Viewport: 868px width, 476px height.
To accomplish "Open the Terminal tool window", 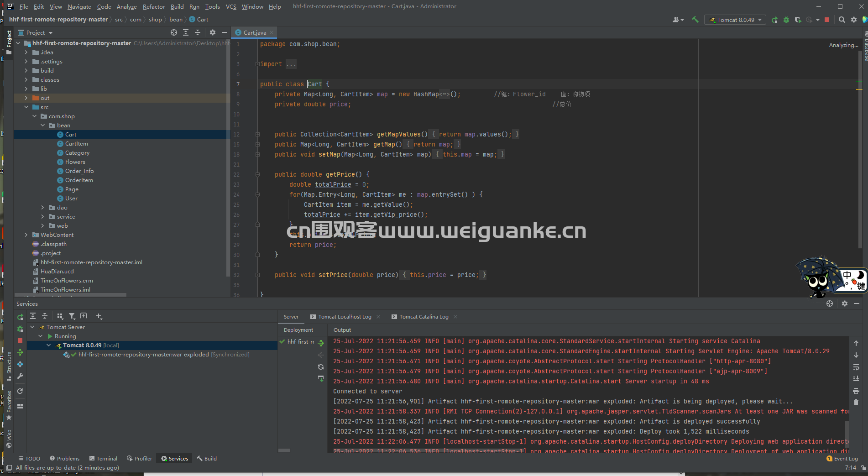I will tap(103, 459).
